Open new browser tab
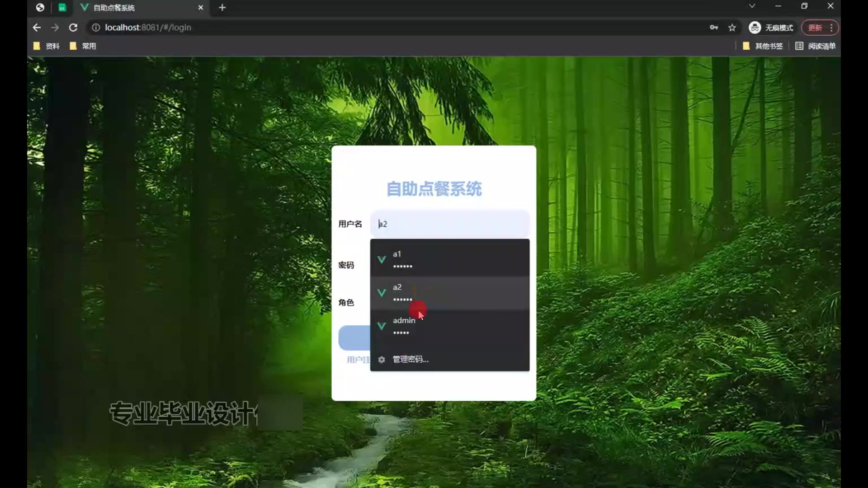868x488 pixels. point(222,8)
